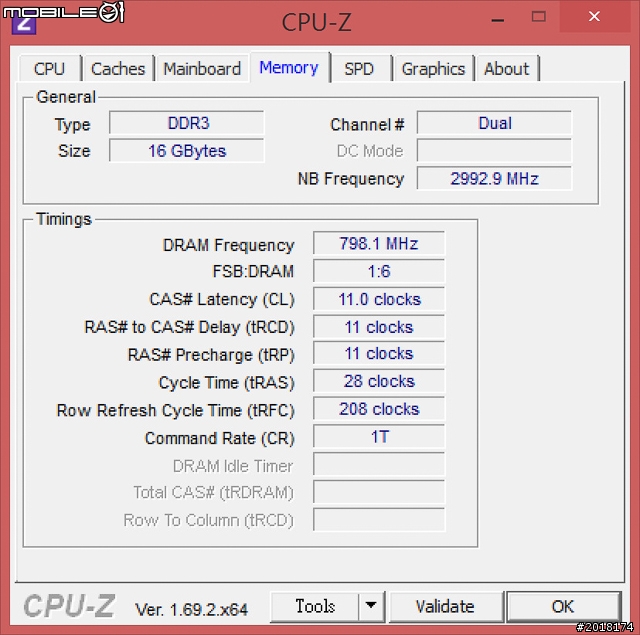Viewport: 640px width, 635px height.
Task: Click the 'NB Frequency' label
Action: (x=351, y=179)
